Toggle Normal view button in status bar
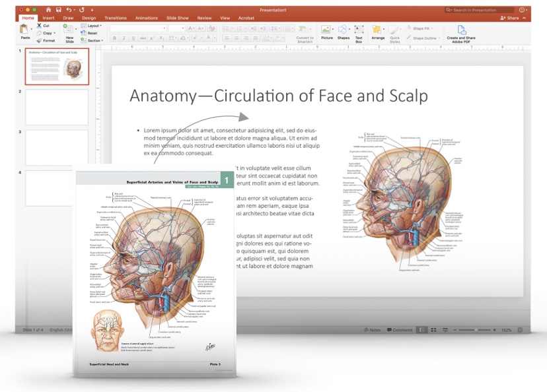The height and width of the screenshot is (392, 547). 422,329
